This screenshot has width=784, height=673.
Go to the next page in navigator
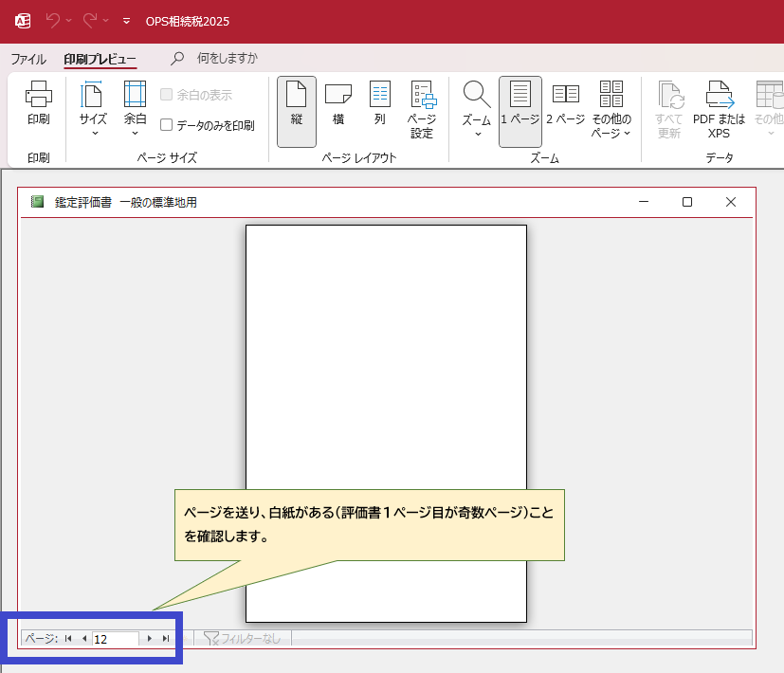coord(150,639)
